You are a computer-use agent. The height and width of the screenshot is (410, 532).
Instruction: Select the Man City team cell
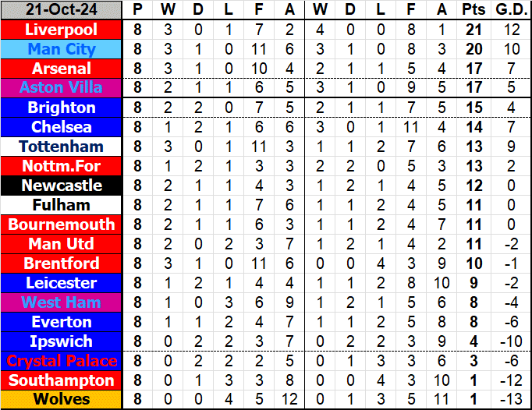coord(62,49)
